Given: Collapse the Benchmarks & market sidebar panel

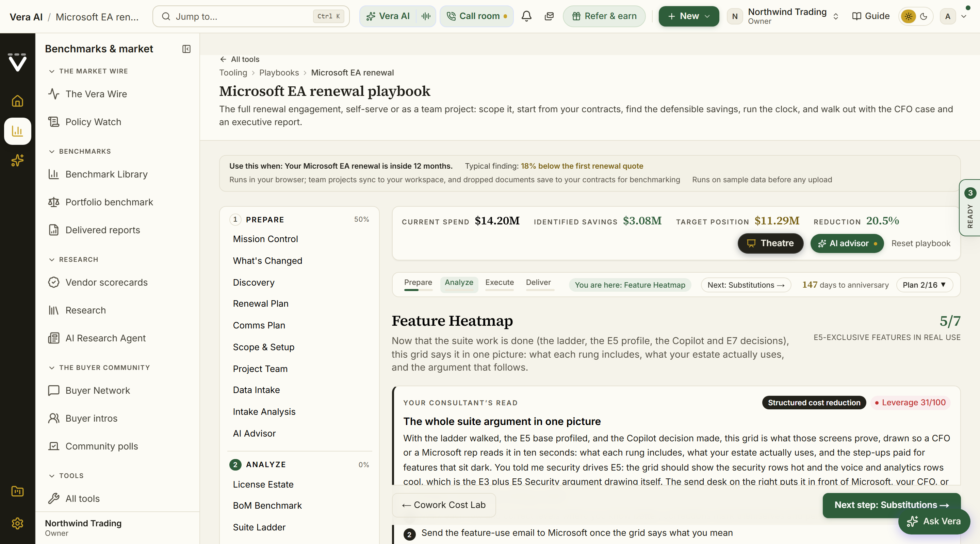Looking at the screenshot, I should [x=186, y=49].
